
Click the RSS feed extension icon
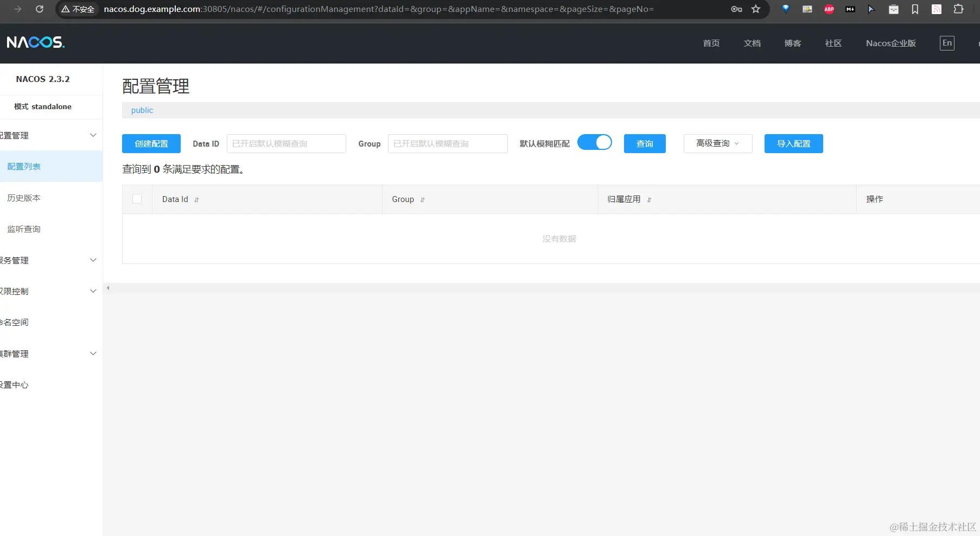click(937, 9)
